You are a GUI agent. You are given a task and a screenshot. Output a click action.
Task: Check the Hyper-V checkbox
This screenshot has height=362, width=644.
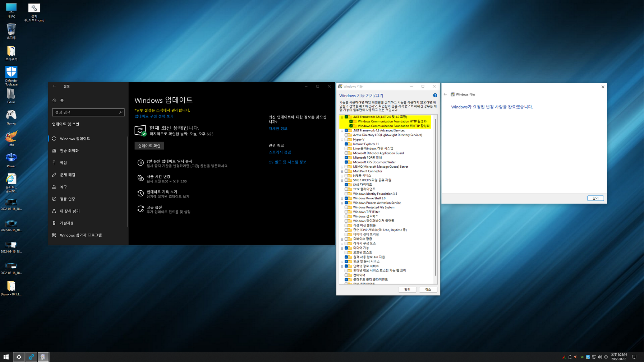[346, 140]
